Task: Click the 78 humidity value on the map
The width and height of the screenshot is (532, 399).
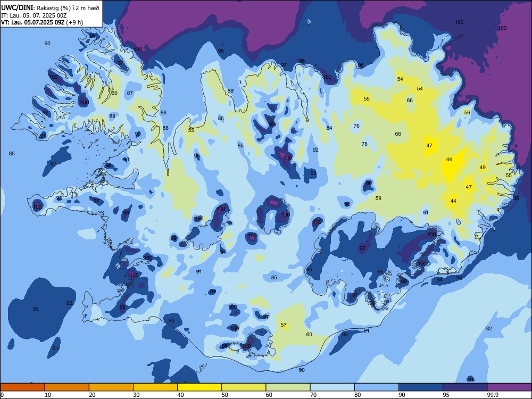Action: pyautogui.click(x=364, y=144)
